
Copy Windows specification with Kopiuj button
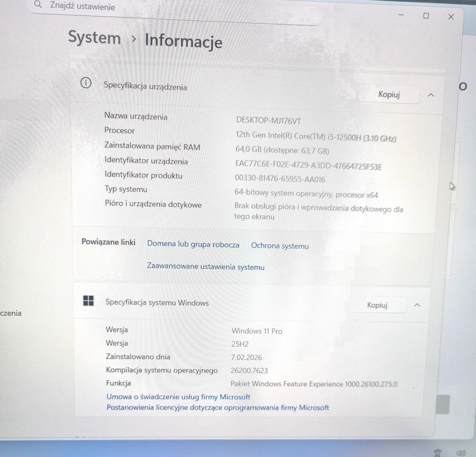[377, 305]
